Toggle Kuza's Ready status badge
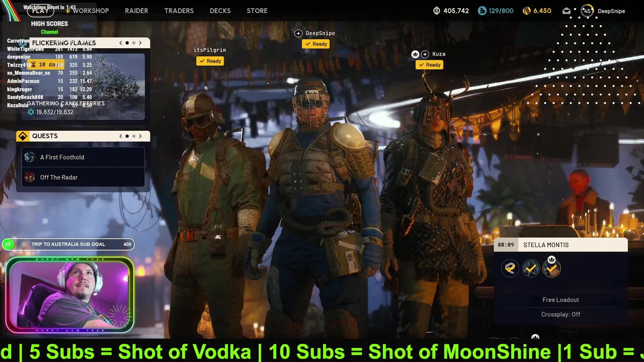The width and height of the screenshot is (644, 362). [430, 64]
